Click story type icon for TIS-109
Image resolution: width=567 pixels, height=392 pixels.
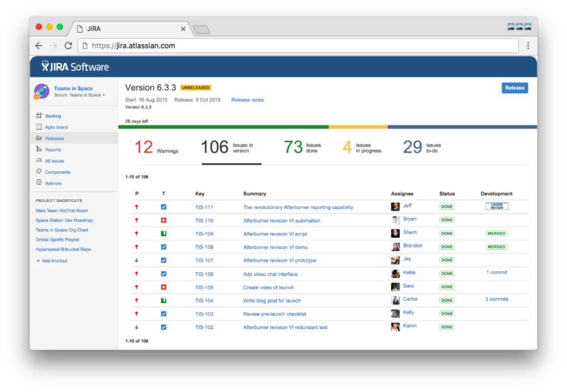click(x=163, y=234)
